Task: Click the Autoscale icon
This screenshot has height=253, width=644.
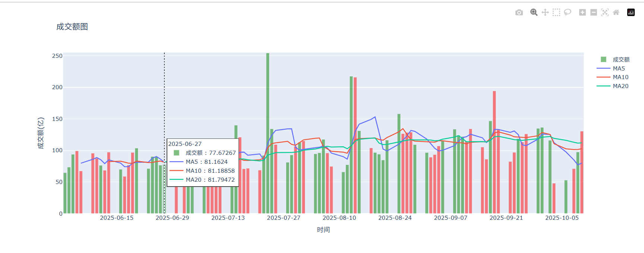Action: pyautogui.click(x=604, y=13)
